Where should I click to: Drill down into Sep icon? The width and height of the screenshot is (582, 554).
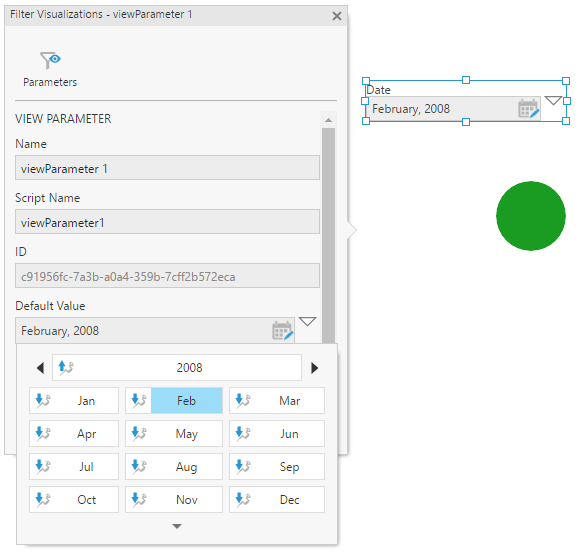click(243, 466)
